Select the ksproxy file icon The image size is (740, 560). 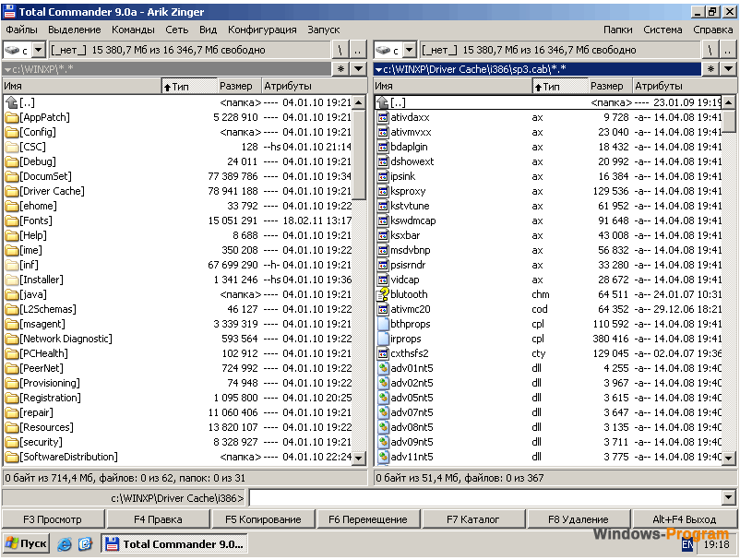tap(383, 191)
